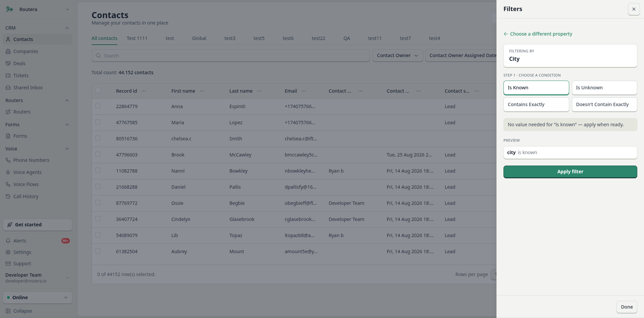Open Phone Numbers via its sidebar icon

(x=8, y=160)
